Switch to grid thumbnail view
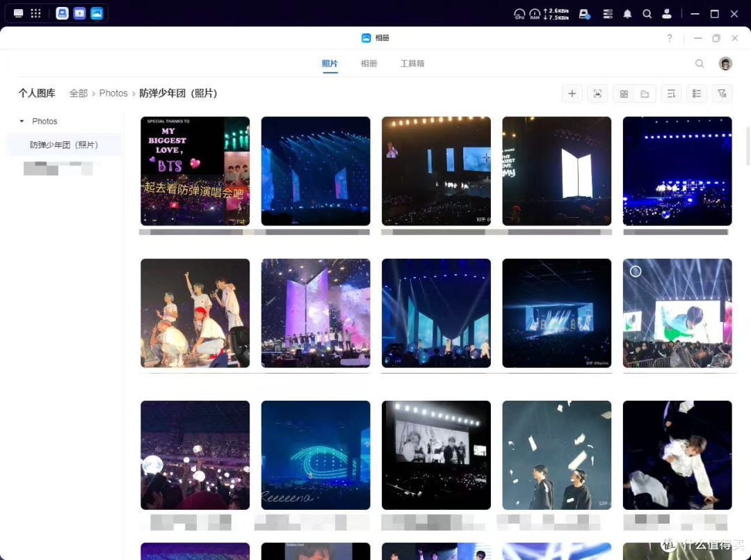The height and width of the screenshot is (560, 751). [x=624, y=94]
